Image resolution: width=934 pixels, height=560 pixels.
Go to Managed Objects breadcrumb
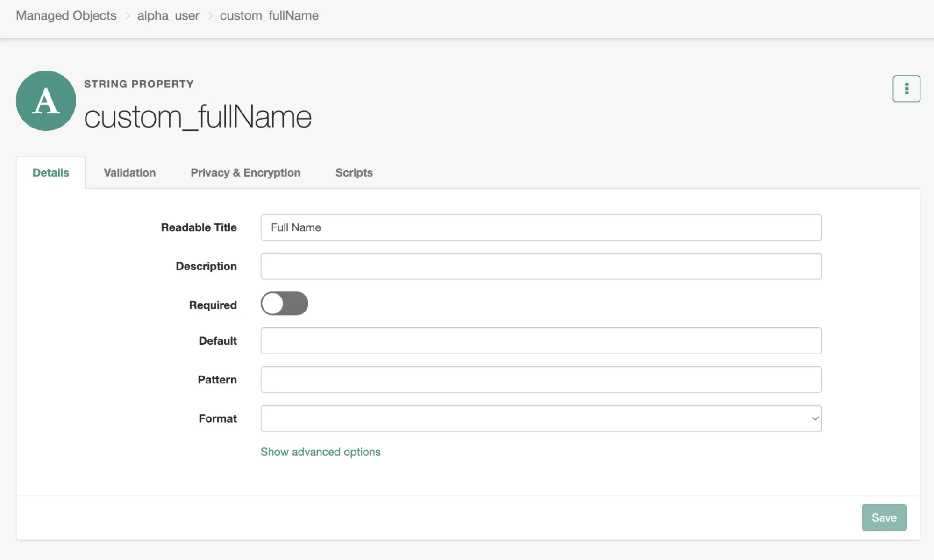[x=66, y=15]
